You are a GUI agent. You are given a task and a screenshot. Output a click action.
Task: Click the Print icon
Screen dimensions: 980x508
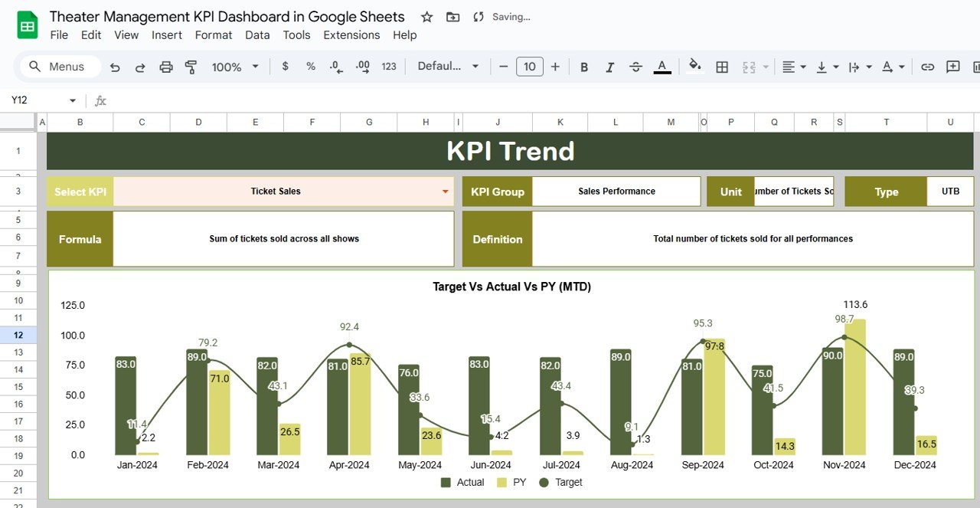[x=166, y=67]
